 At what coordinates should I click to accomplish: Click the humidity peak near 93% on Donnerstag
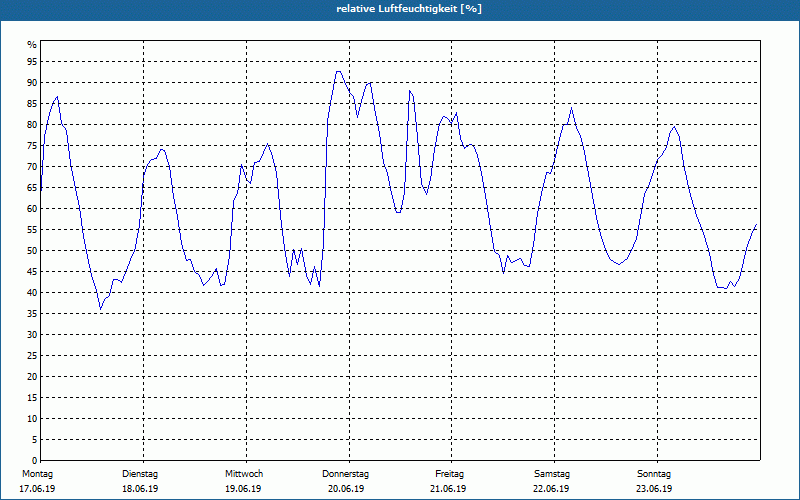[338, 71]
